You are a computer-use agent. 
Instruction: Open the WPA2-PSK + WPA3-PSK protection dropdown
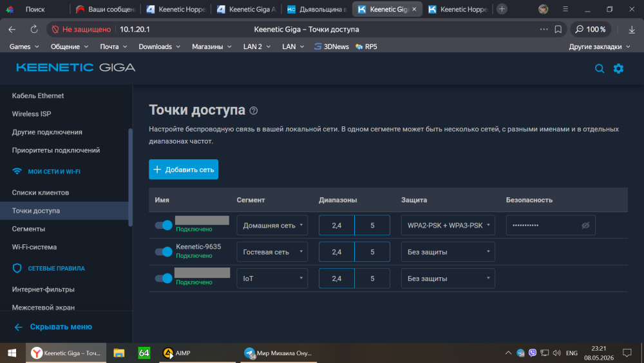click(x=448, y=225)
